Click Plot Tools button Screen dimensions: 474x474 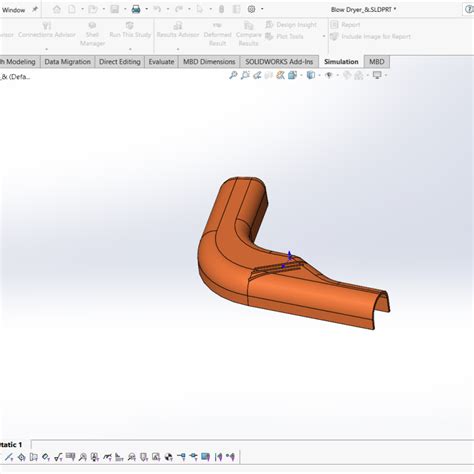284,36
